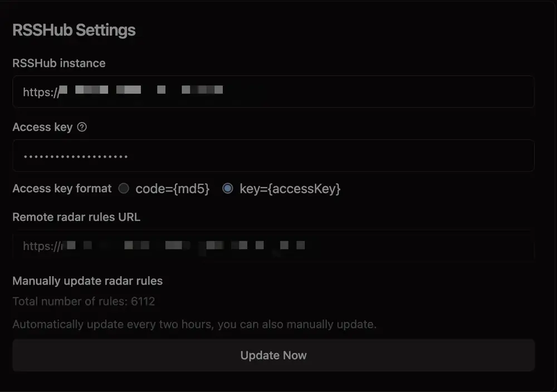Click the Total number of rules text

tap(84, 302)
